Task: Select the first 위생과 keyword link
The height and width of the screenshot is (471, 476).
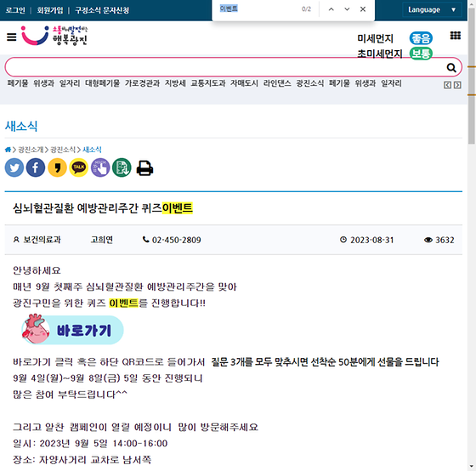Action: coord(43,83)
